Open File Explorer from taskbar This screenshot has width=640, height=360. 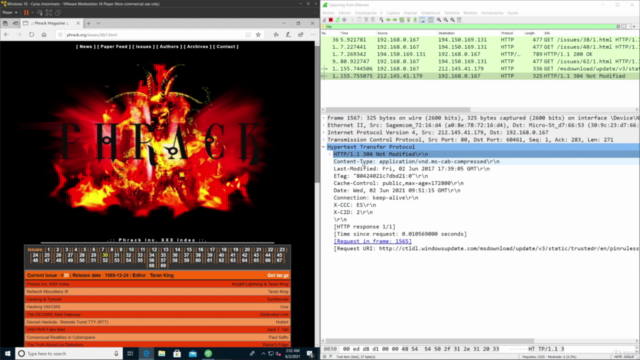(162, 353)
